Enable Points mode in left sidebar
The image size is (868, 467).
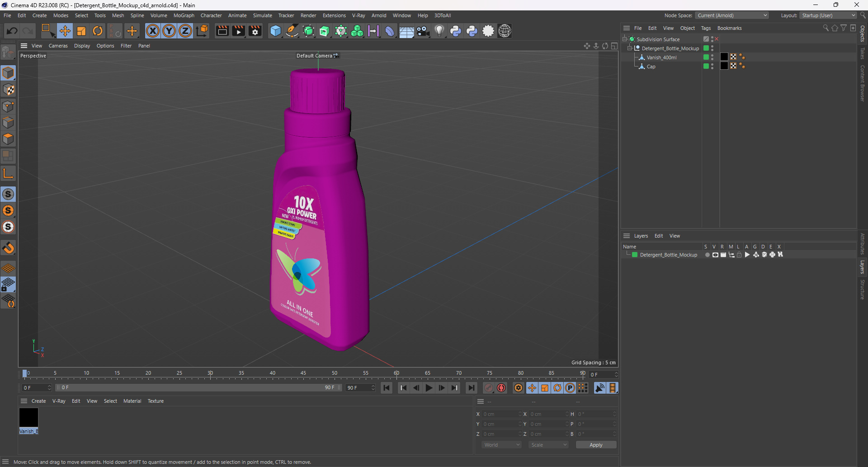[x=8, y=106]
